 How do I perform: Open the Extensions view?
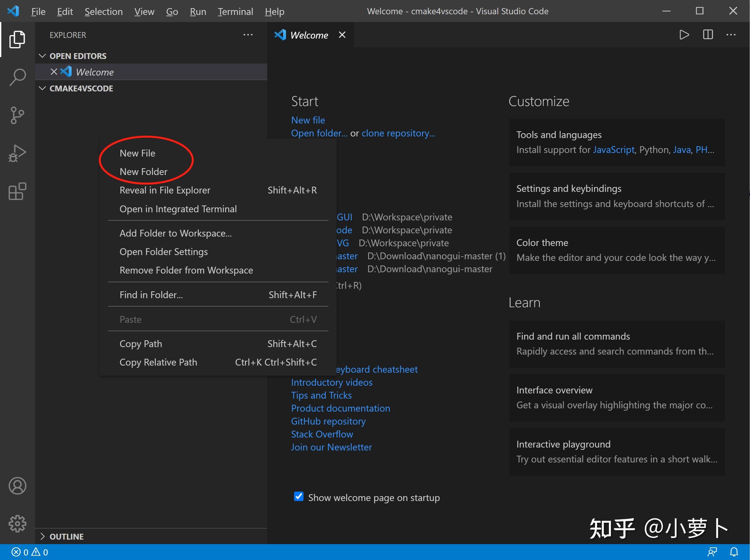(x=17, y=192)
